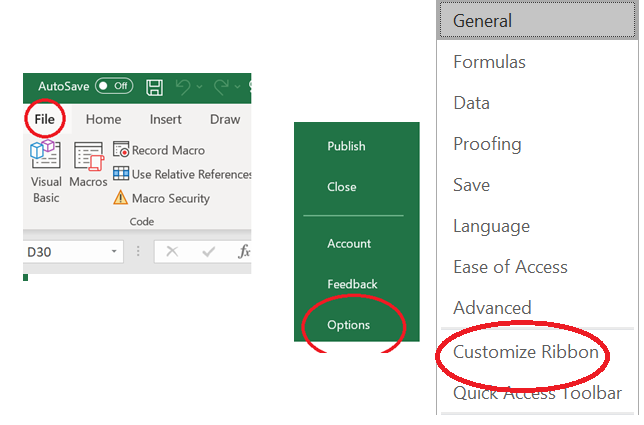This screenshot has width=644, height=425.
Task: Click the Insert Function fx icon
Action: 243,252
